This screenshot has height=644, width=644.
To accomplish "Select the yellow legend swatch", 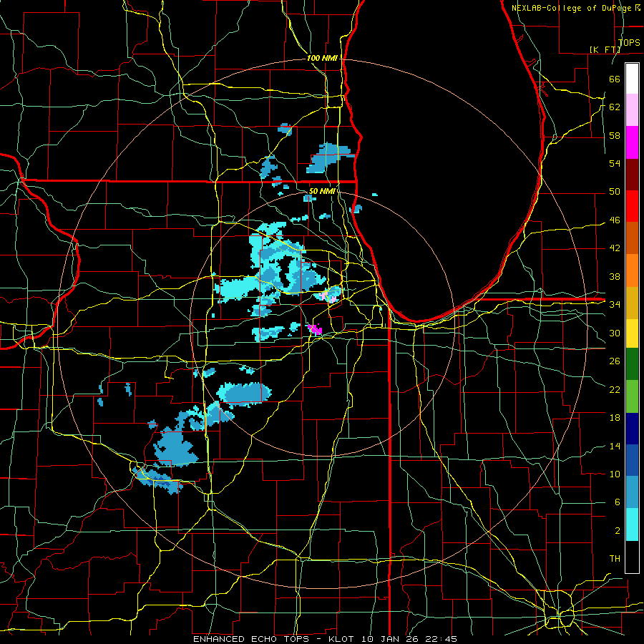I will coord(632,333).
